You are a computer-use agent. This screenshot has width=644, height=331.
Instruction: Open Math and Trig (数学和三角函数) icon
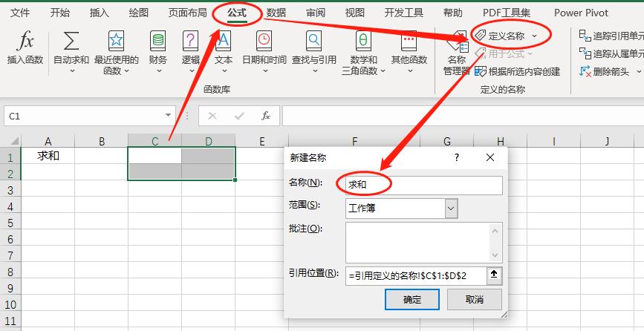click(363, 41)
